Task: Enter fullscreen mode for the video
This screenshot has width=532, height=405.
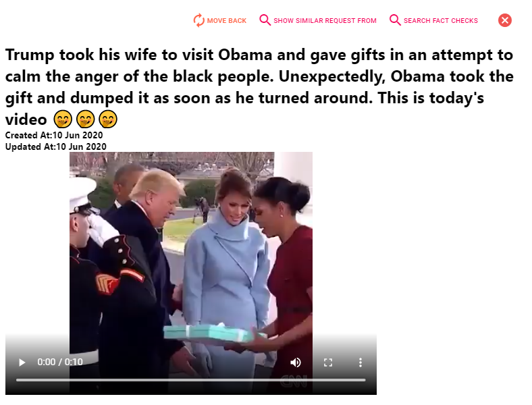Action: click(328, 362)
